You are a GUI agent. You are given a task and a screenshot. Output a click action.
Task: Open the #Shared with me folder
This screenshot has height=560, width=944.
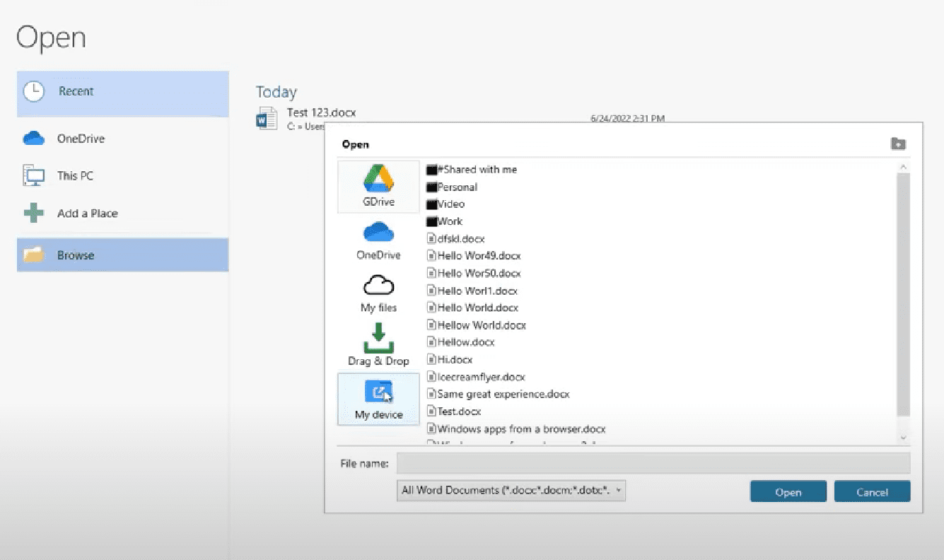(472, 170)
